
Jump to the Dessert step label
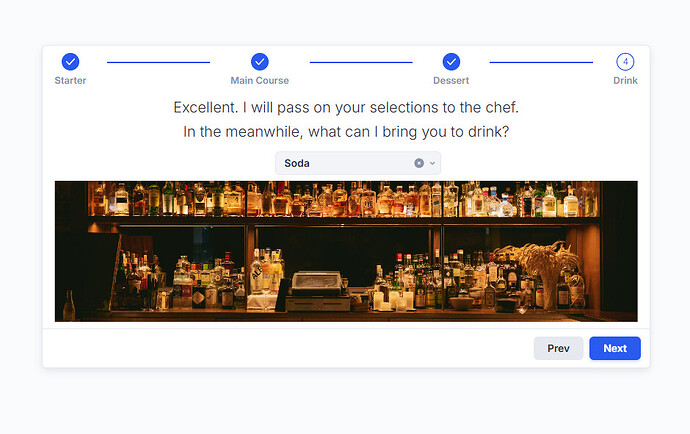(451, 81)
